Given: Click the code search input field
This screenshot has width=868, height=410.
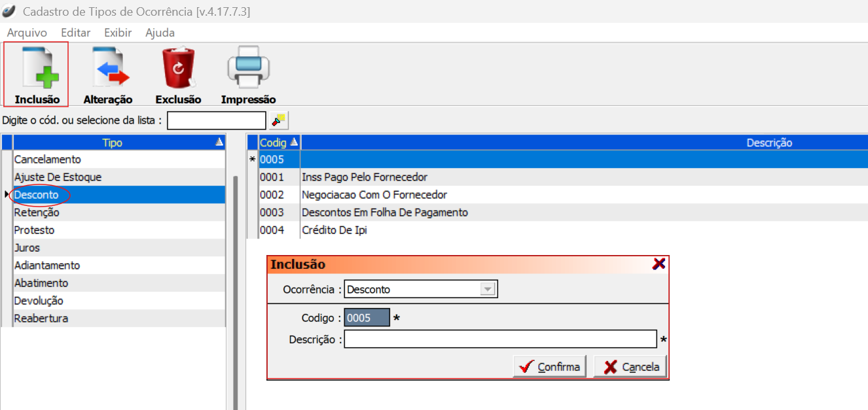Looking at the screenshot, I should coord(217,120).
